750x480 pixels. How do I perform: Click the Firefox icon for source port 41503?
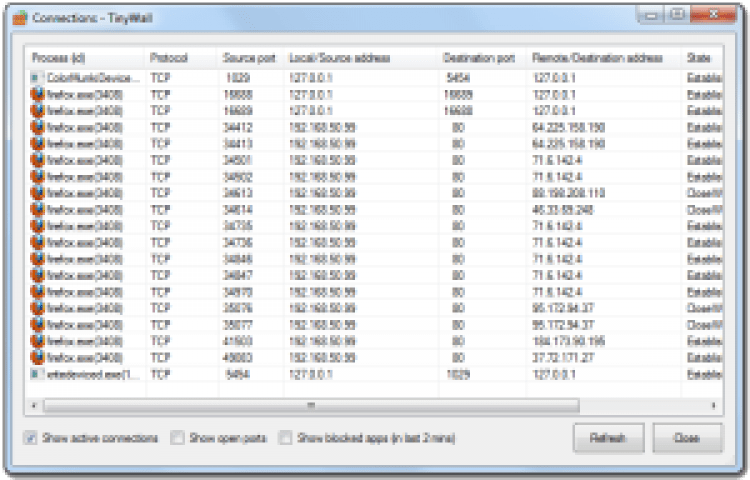tap(37, 340)
